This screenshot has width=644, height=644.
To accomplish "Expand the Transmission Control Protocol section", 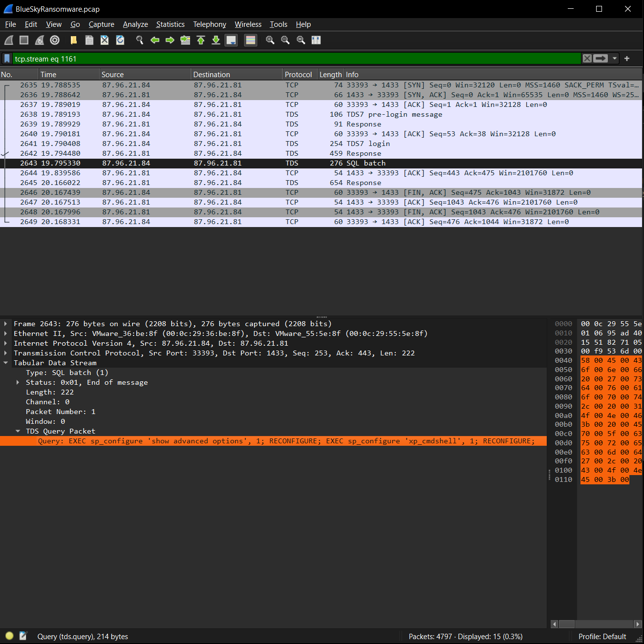I will 5,353.
